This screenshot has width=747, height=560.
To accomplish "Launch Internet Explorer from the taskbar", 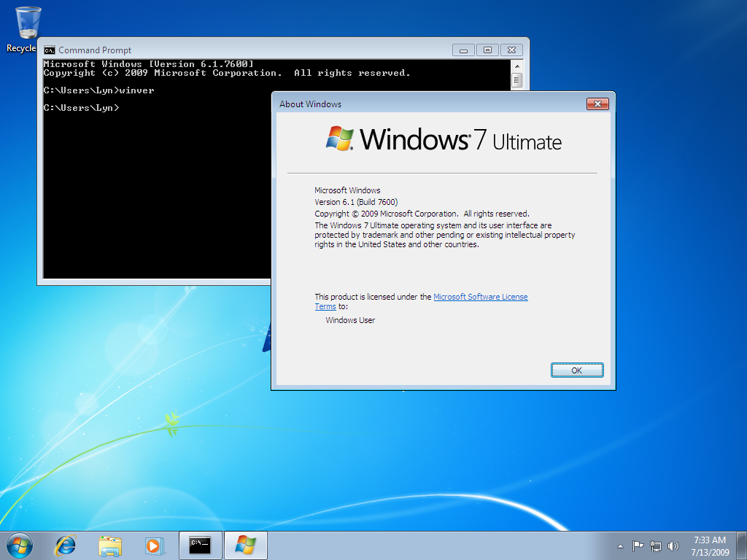I will click(66, 545).
